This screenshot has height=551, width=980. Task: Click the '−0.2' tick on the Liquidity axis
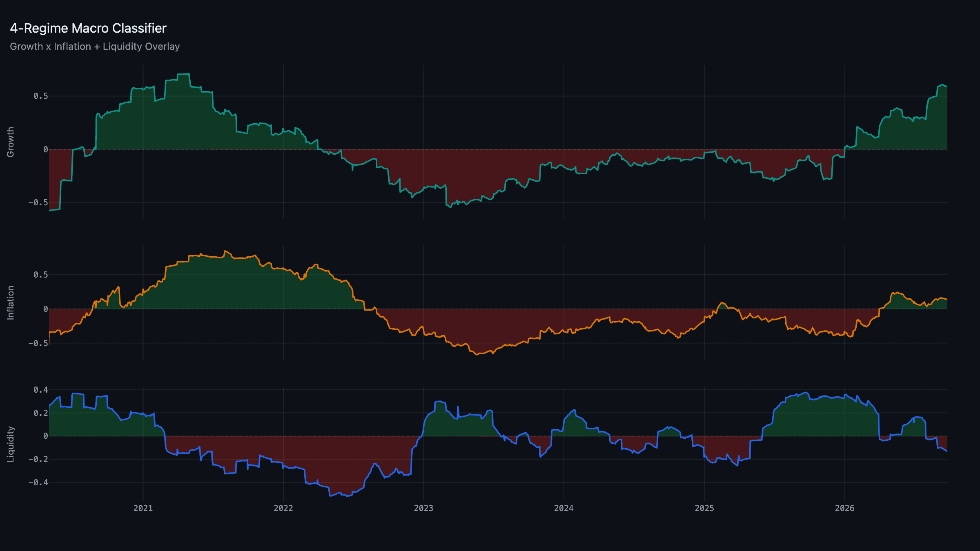click(38, 459)
